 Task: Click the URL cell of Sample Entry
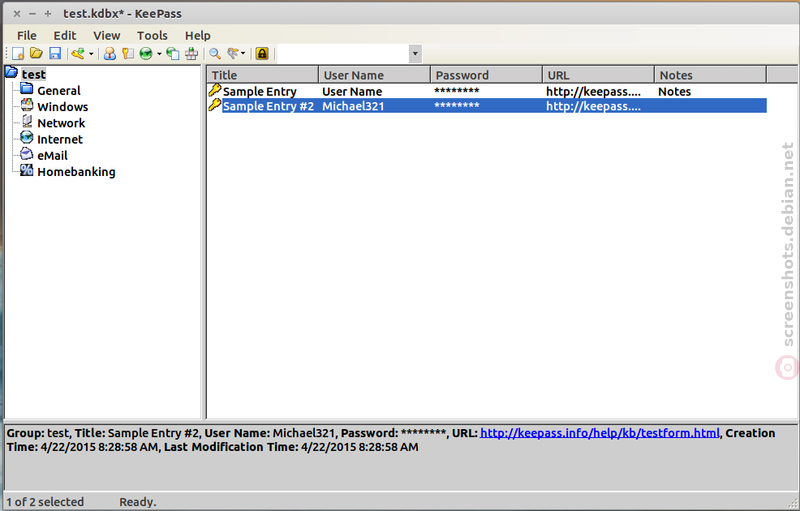[x=593, y=92]
